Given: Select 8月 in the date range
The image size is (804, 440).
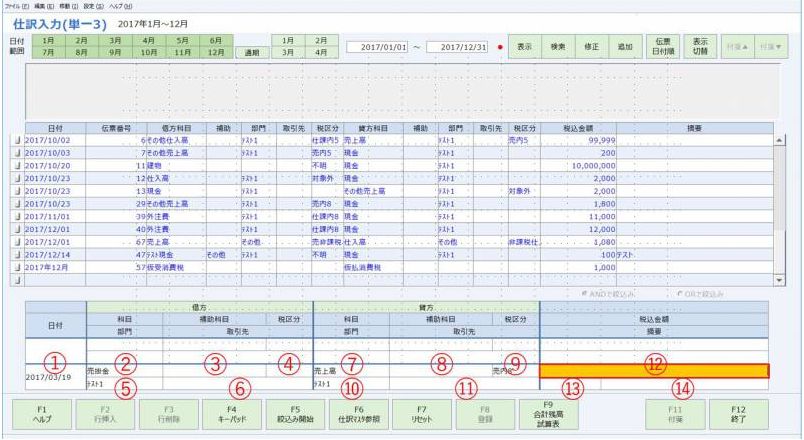Looking at the screenshot, I should [82, 52].
